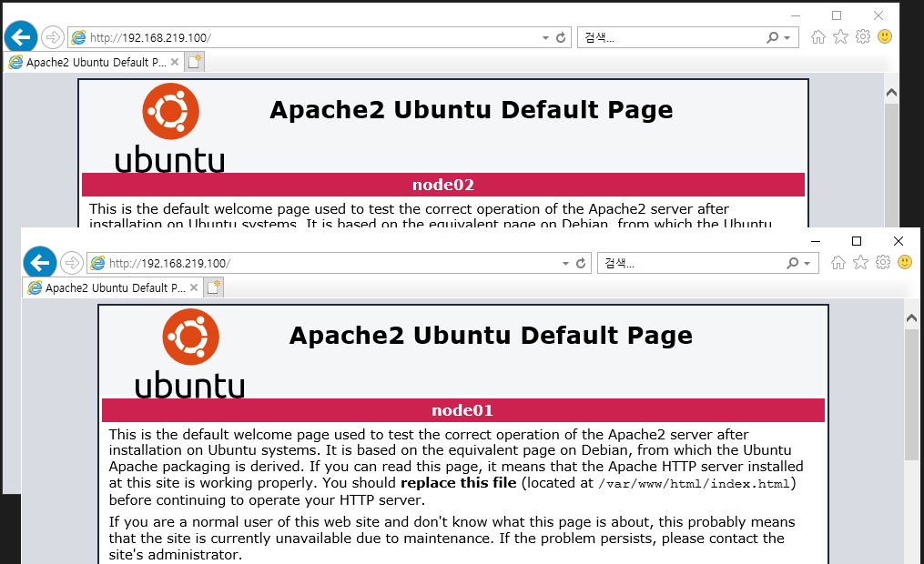Click the node01 red banner heading
Viewport: 924px width, 564px height.
(462, 410)
